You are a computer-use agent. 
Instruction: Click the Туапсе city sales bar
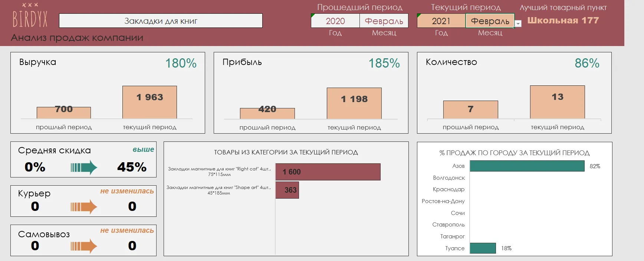coord(483,248)
